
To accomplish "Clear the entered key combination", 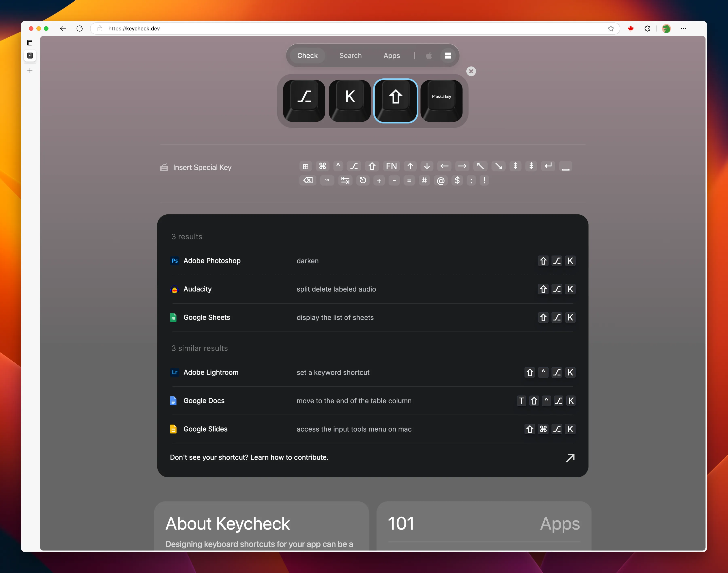I will (x=471, y=72).
